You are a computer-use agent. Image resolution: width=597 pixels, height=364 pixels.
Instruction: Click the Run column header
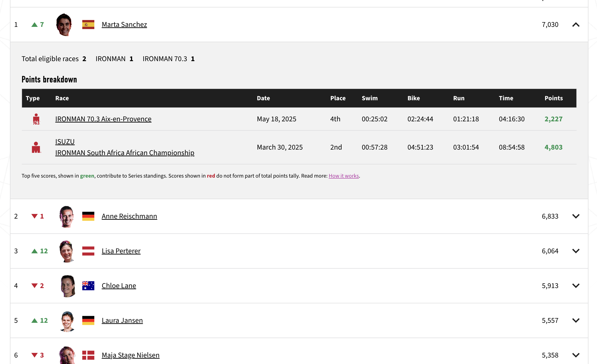pyautogui.click(x=459, y=98)
